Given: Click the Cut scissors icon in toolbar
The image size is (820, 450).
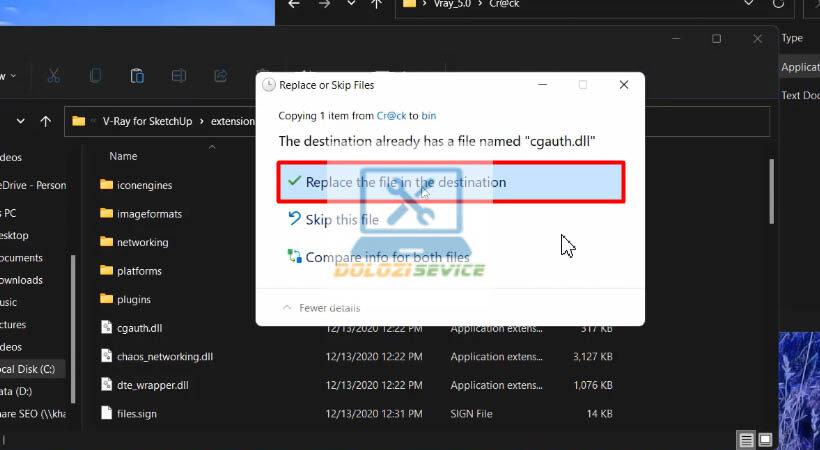Looking at the screenshot, I should pos(54,76).
